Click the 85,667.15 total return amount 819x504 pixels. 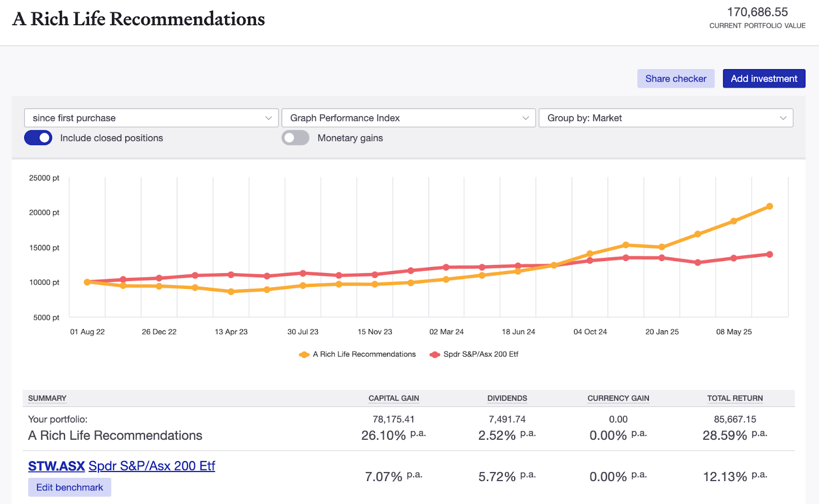[735, 419]
